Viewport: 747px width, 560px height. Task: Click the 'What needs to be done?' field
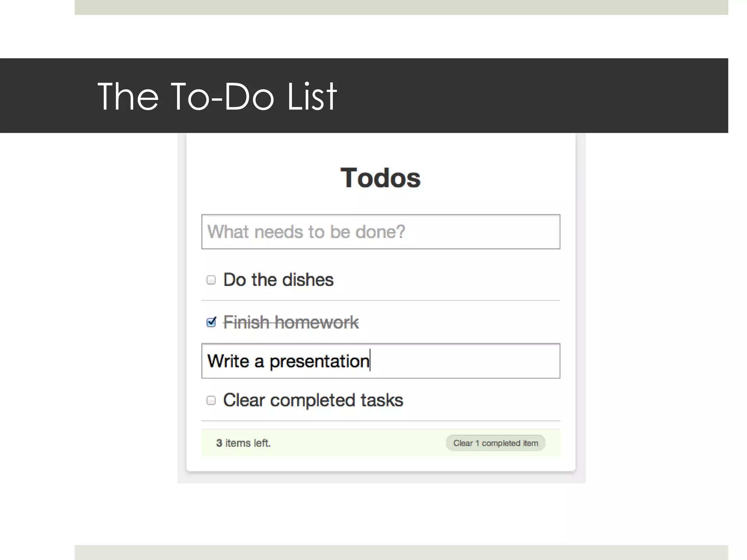(380, 232)
